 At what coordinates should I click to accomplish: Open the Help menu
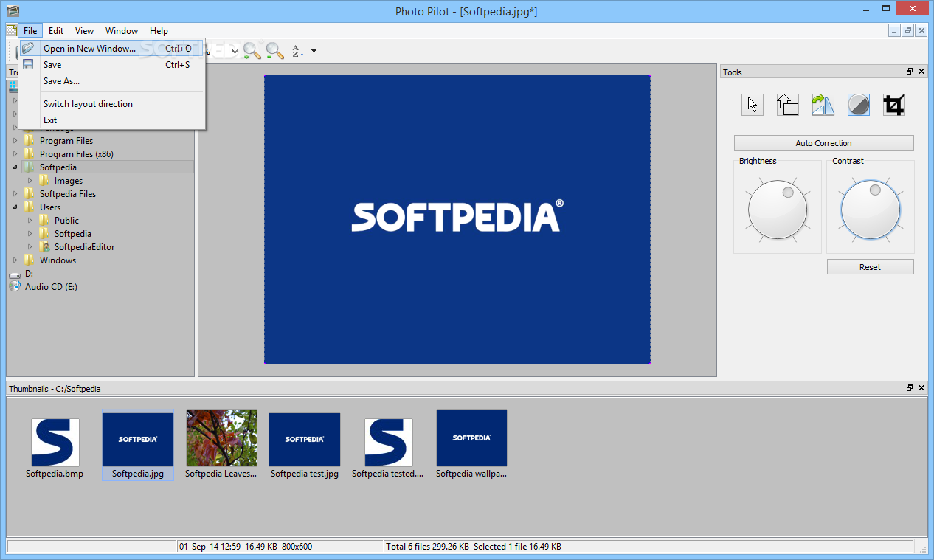(159, 31)
